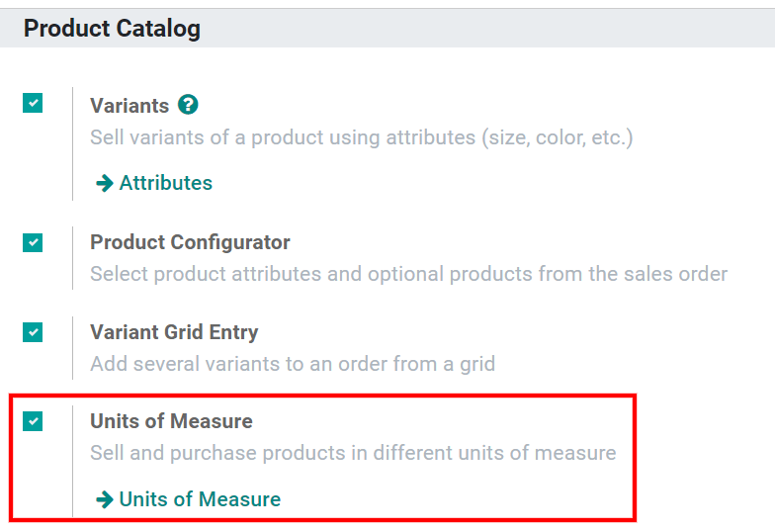The height and width of the screenshot is (532, 775).
Task: Click the vertical divider beside Variants setting
Action: click(x=72, y=143)
